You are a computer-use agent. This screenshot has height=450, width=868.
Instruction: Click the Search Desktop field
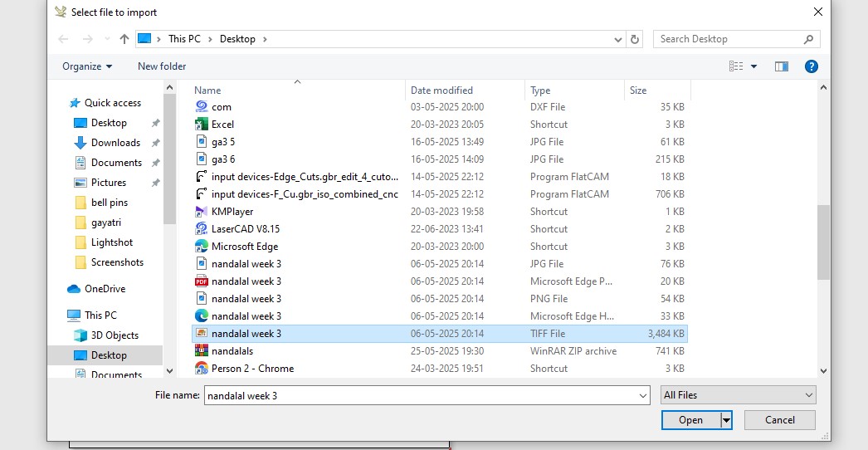pyautogui.click(x=737, y=39)
